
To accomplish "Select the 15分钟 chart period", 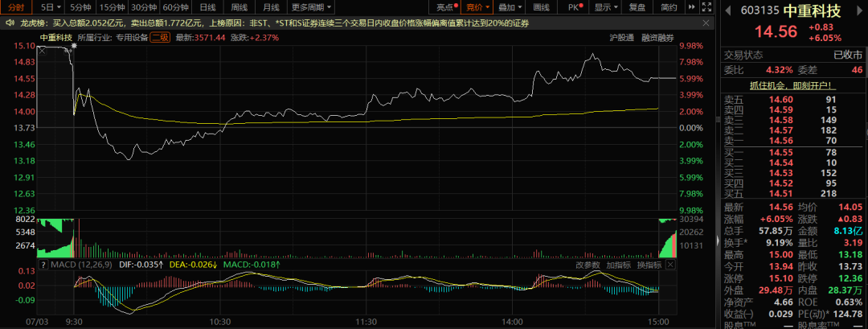I will [x=112, y=7].
